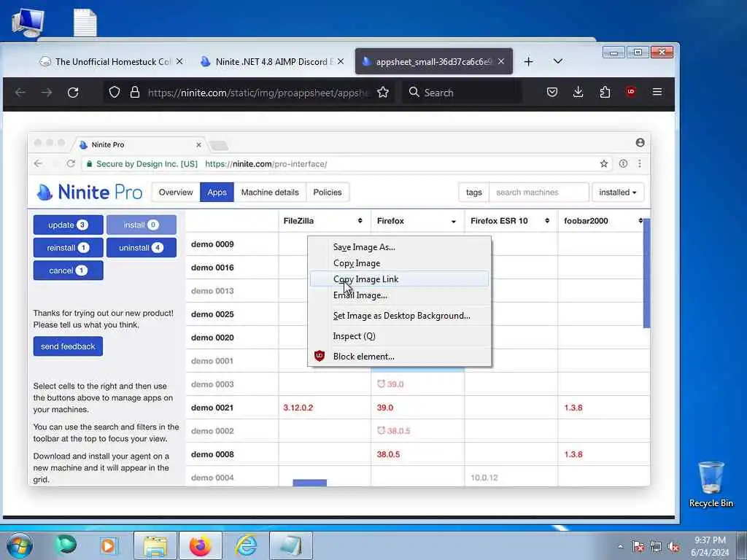Click send feedback in the image
The width and height of the screenshot is (747, 560).
(x=68, y=346)
